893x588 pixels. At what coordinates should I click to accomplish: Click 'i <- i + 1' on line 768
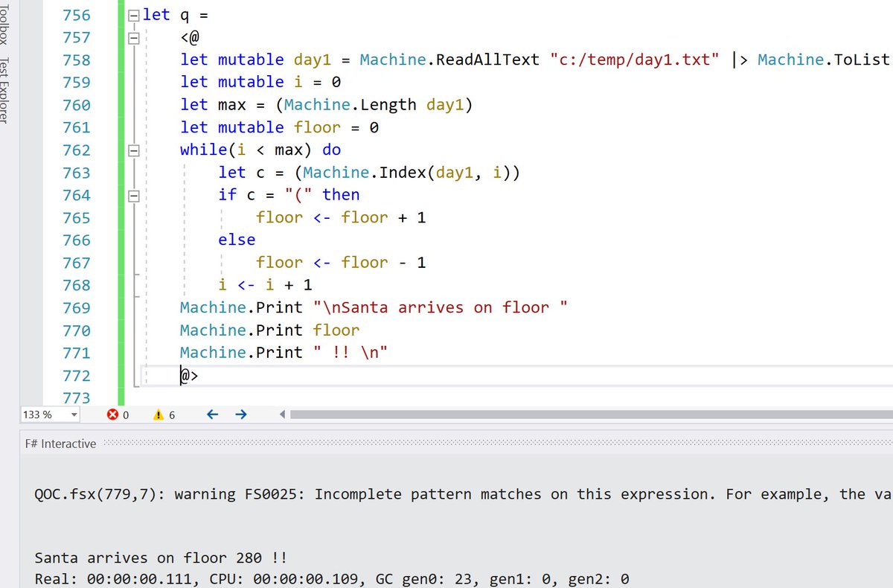pyautogui.click(x=265, y=285)
